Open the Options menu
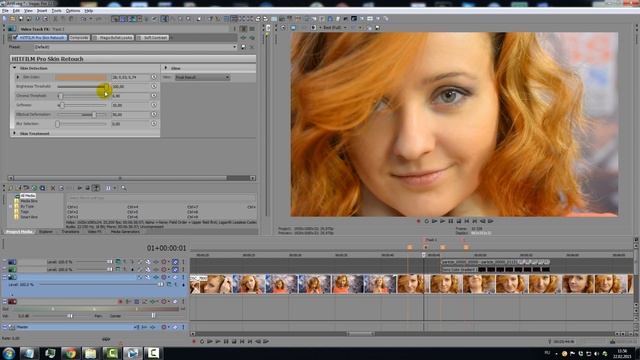640x360 pixels. (x=73, y=10)
